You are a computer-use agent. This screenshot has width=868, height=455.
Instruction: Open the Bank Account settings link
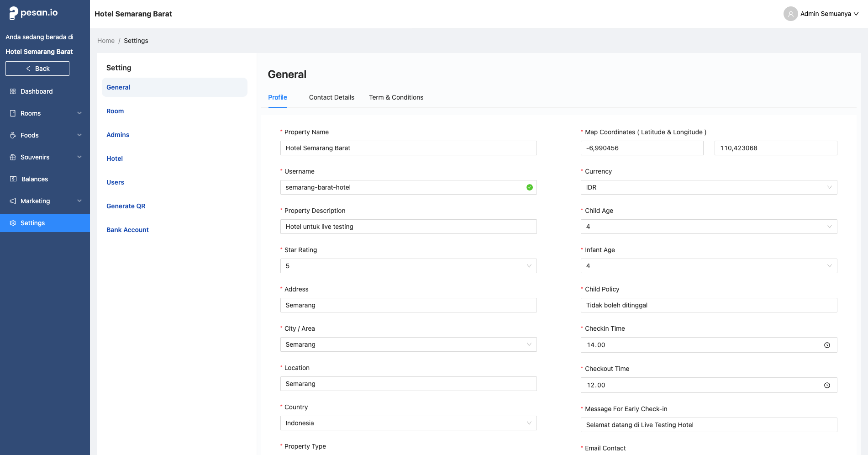point(127,230)
